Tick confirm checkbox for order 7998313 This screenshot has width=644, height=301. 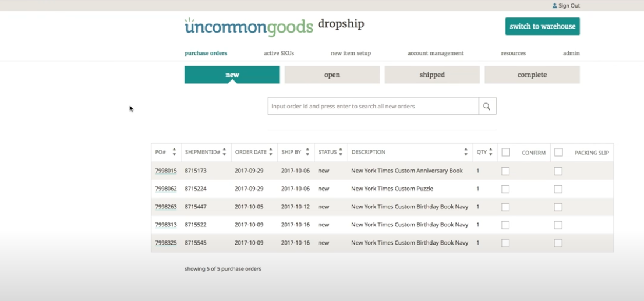point(505,225)
